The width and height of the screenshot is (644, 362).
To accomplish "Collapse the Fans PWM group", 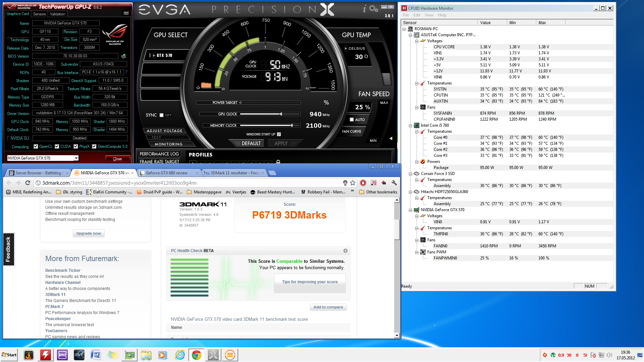I will [417, 252].
